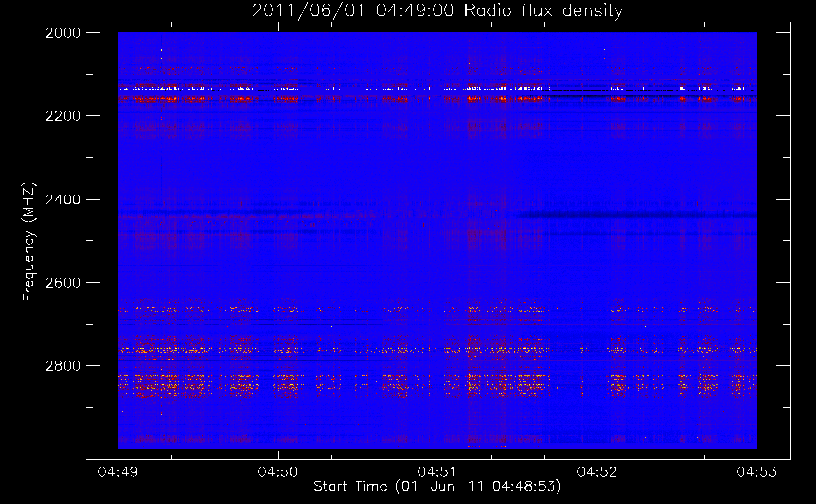The image size is (816, 504).
Task: Click the 2600 frequency tick label
Action: [63, 283]
